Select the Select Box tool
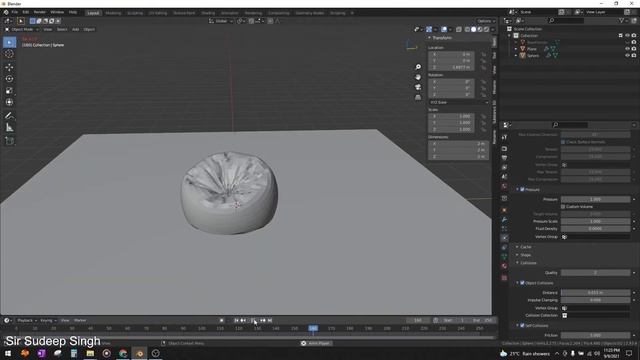640x360 pixels. coord(9,42)
